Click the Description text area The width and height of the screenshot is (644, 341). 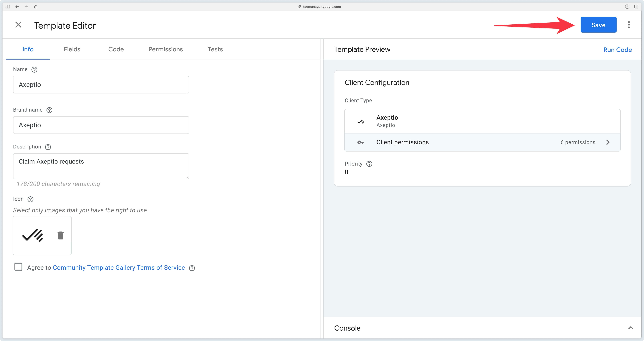101,166
